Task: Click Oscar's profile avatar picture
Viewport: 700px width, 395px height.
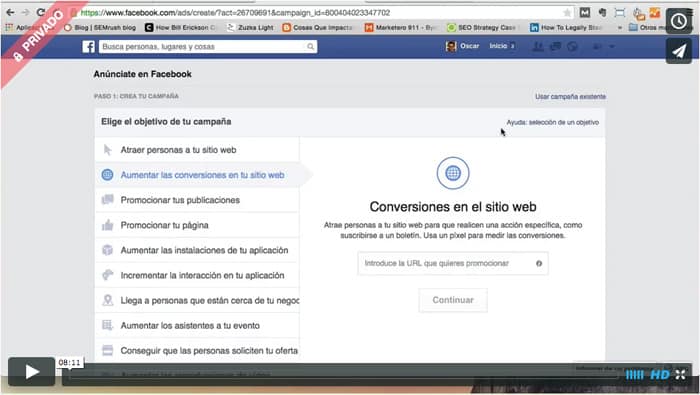Action: (x=451, y=46)
